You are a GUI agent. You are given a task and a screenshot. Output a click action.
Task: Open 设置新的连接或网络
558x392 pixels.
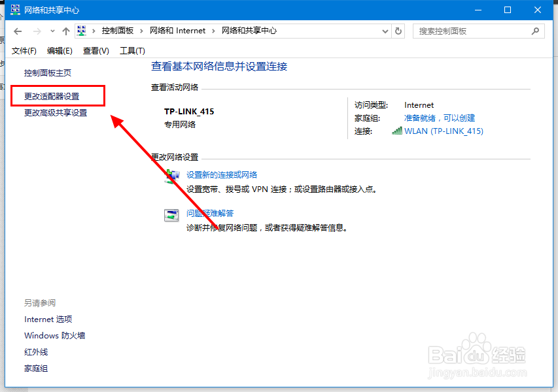point(222,175)
